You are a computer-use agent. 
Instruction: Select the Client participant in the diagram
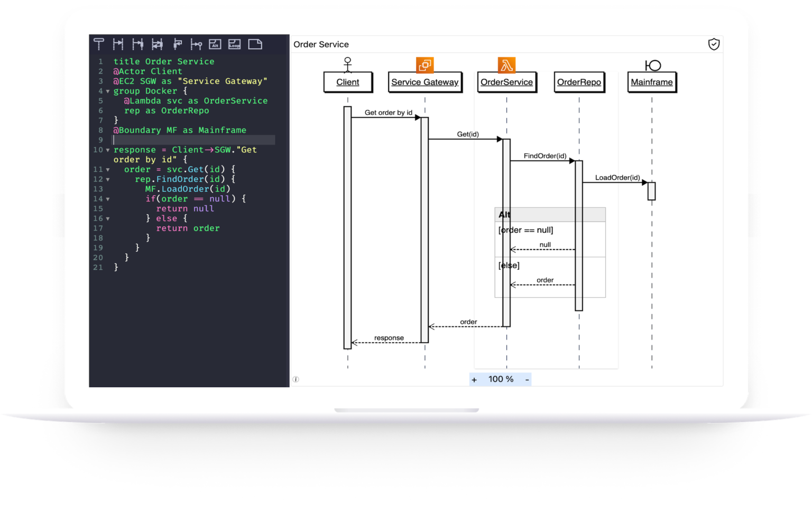click(347, 82)
